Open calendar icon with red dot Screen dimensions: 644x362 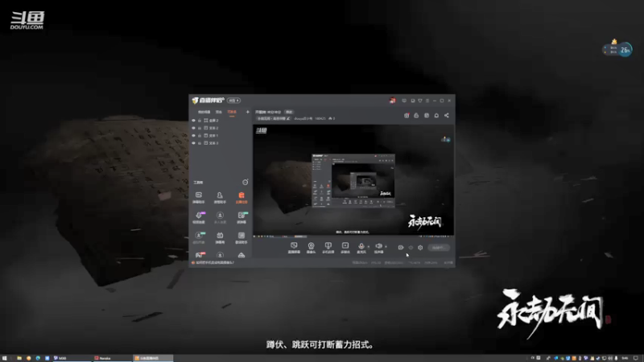click(407, 115)
